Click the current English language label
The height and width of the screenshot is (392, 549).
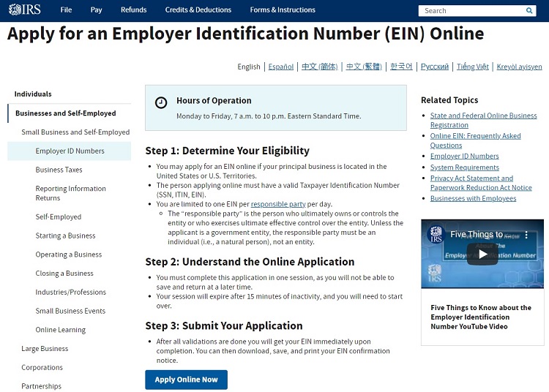pyautogui.click(x=249, y=67)
